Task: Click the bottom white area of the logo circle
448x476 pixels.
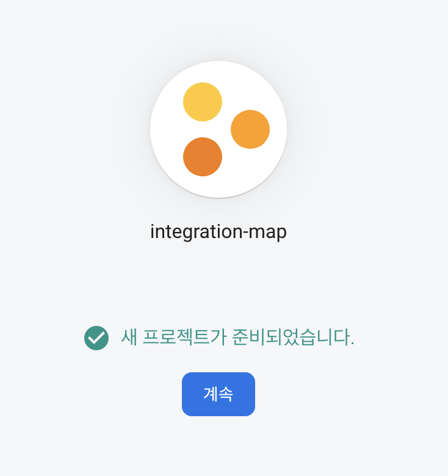Action: (x=219, y=187)
